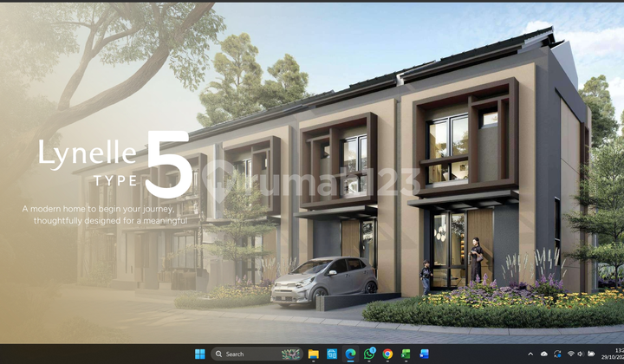624x364 pixels.
Task: Open the clock and date flyout
Action: click(613, 354)
